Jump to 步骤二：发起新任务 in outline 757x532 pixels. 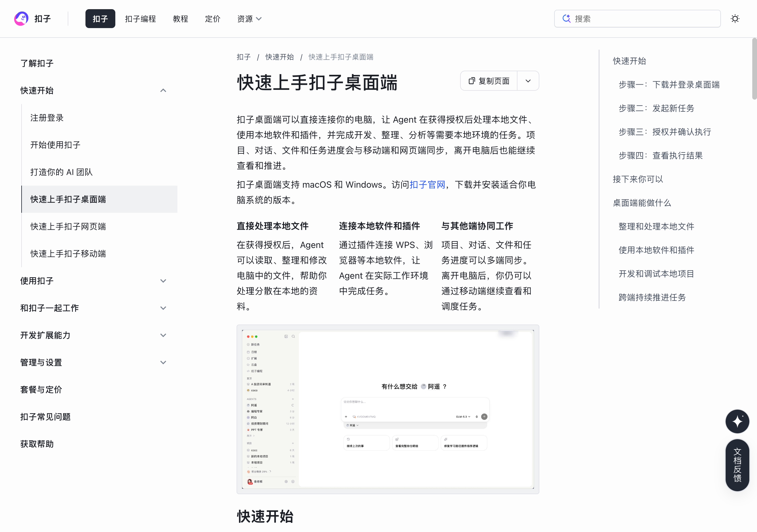(x=656, y=108)
